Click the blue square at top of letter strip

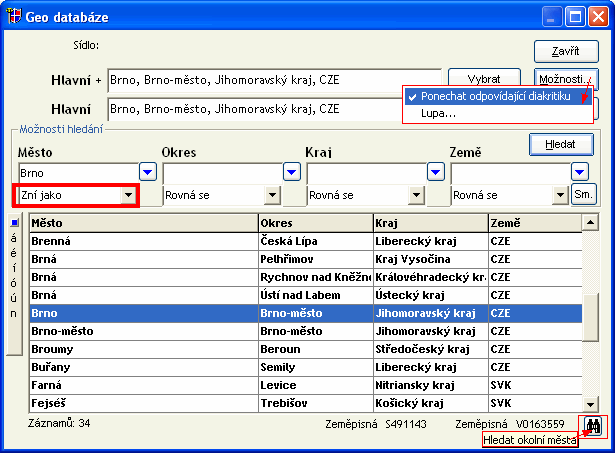pyautogui.click(x=15, y=223)
